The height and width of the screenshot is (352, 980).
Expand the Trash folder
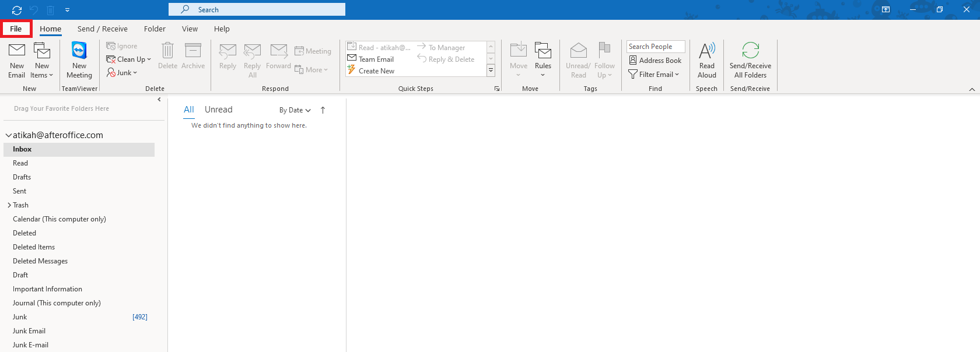coord(9,205)
